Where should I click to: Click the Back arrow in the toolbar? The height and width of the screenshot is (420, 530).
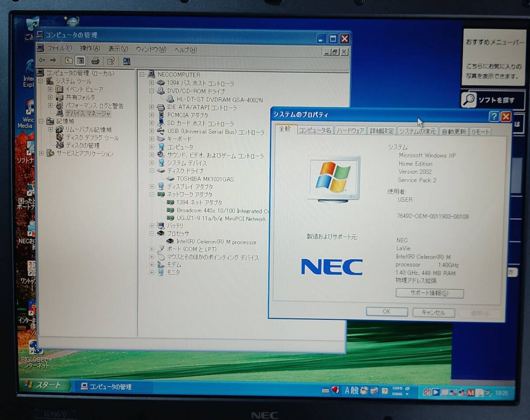coord(42,61)
